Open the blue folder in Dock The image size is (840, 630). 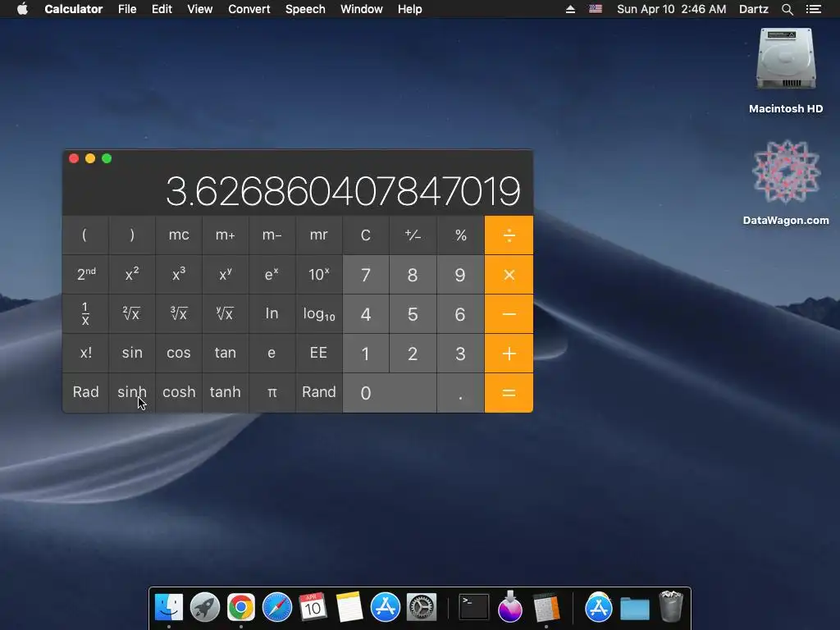635,609
